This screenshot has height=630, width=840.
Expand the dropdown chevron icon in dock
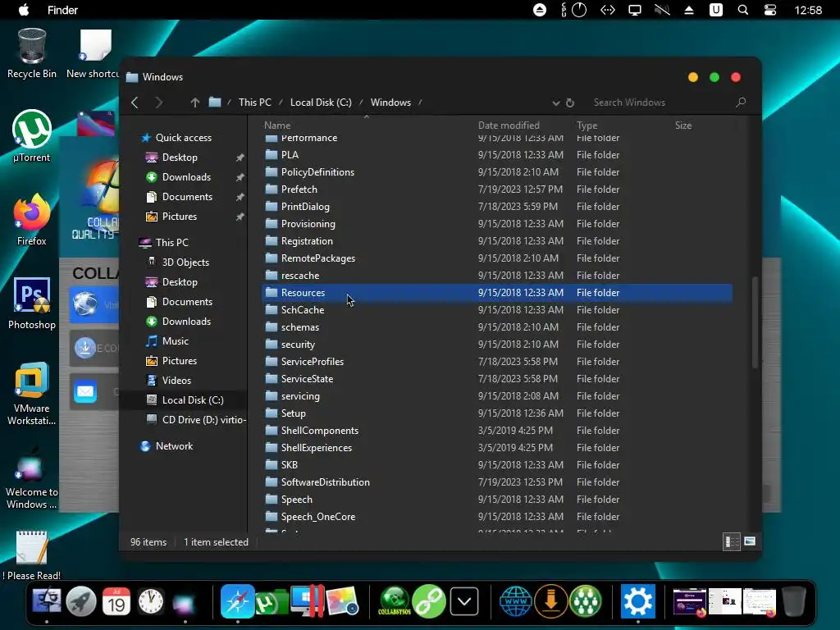(464, 601)
